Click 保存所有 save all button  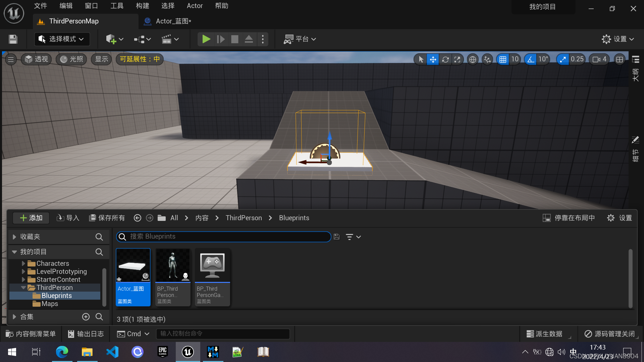point(107,218)
